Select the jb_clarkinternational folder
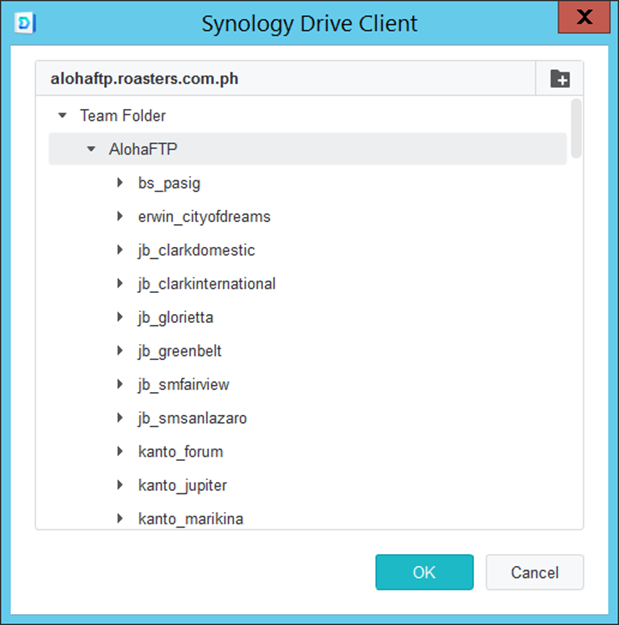This screenshot has width=619, height=625. coord(206,284)
